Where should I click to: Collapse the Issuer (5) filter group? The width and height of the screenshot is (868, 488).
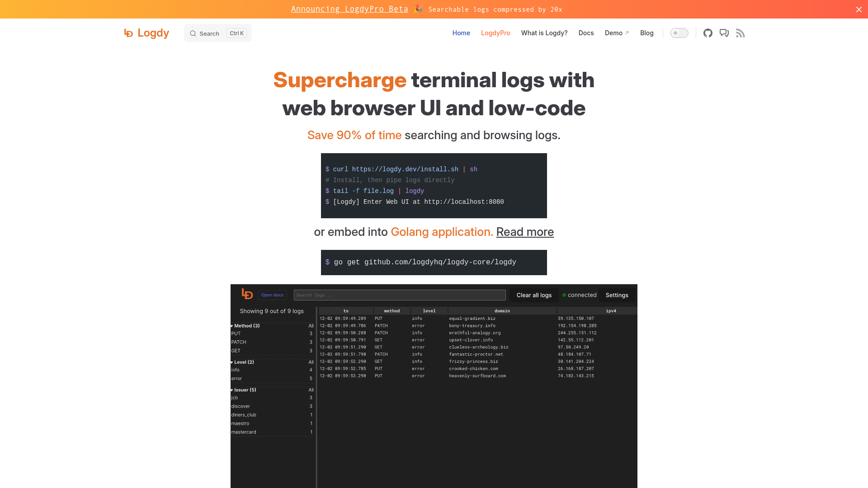[243, 390]
